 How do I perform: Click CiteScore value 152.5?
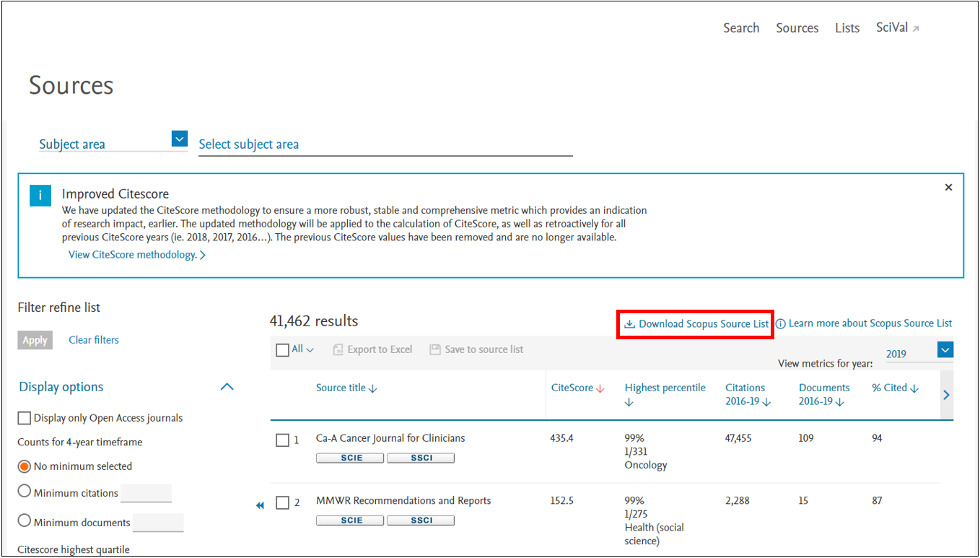coord(562,501)
